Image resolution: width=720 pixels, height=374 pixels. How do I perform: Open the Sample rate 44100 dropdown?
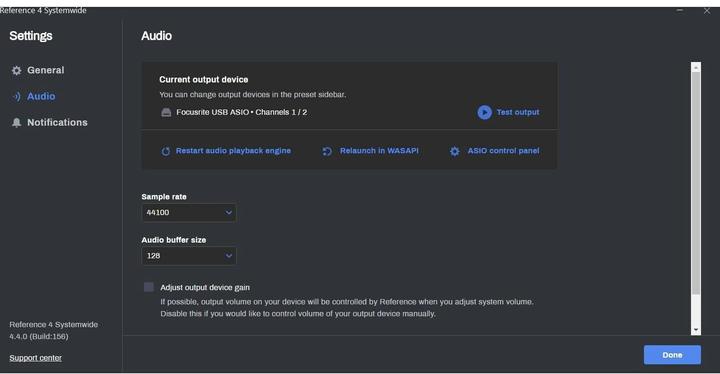click(x=189, y=213)
